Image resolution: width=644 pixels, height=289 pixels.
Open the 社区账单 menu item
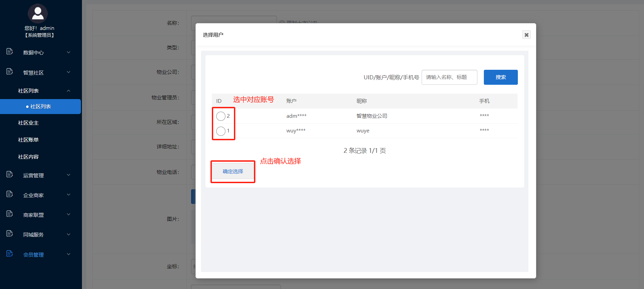tap(28, 140)
